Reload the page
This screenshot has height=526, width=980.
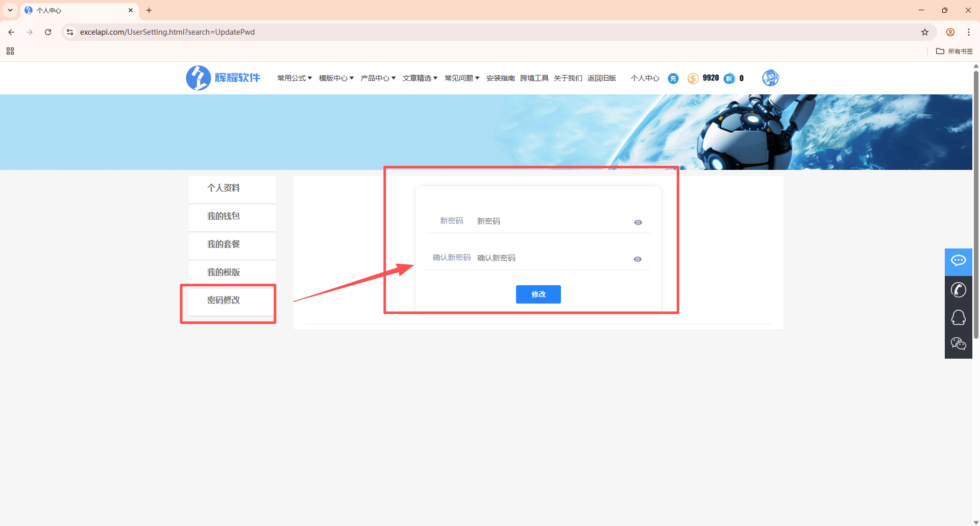(48, 32)
